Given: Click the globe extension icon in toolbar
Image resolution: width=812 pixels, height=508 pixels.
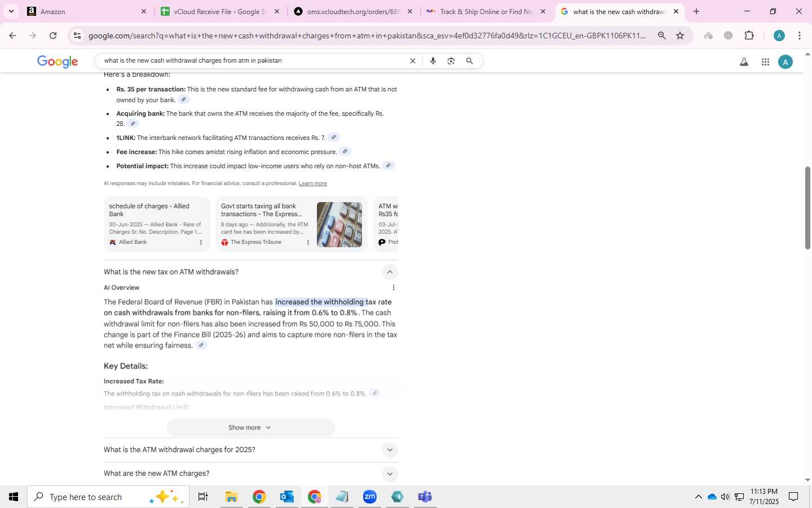Looking at the screenshot, I should click(x=729, y=36).
